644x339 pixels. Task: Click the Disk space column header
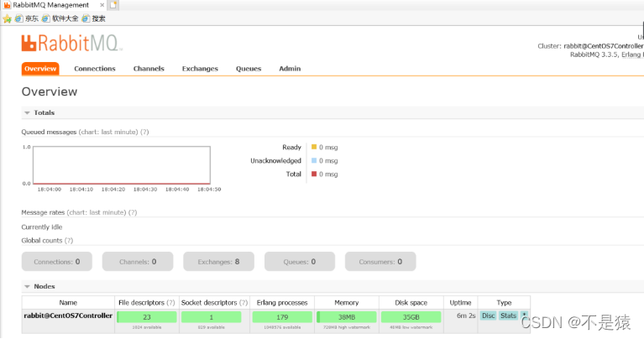pyautogui.click(x=411, y=302)
